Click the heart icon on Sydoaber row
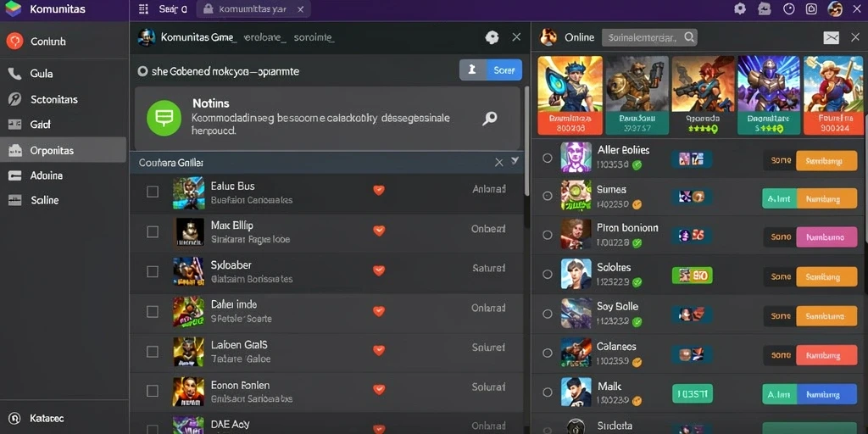The width and height of the screenshot is (868, 434). pyautogui.click(x=379, y=270)
